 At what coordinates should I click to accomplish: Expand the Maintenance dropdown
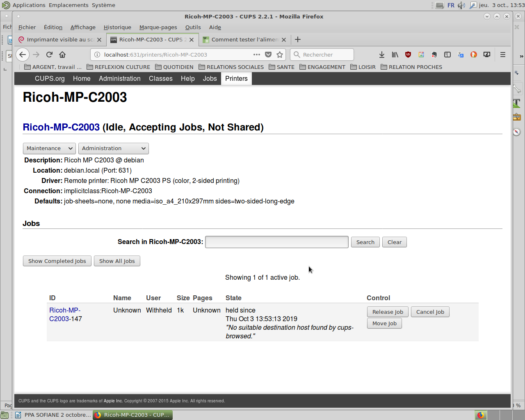(x=49, y=148)
